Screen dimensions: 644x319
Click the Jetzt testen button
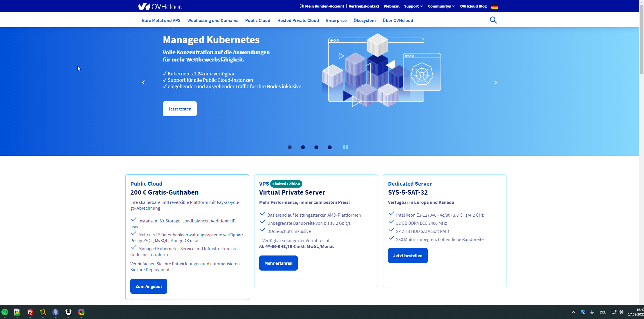pyautogui.click(x=180, y=109)
